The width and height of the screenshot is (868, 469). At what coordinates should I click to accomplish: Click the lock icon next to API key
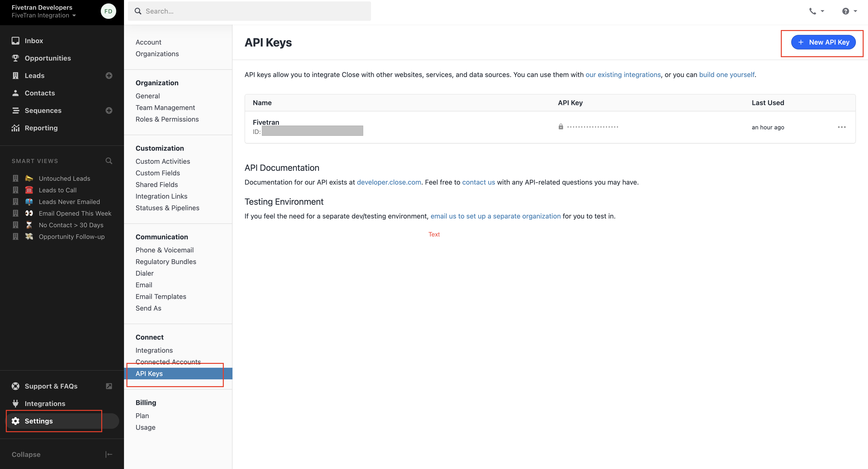pos(561,127)
